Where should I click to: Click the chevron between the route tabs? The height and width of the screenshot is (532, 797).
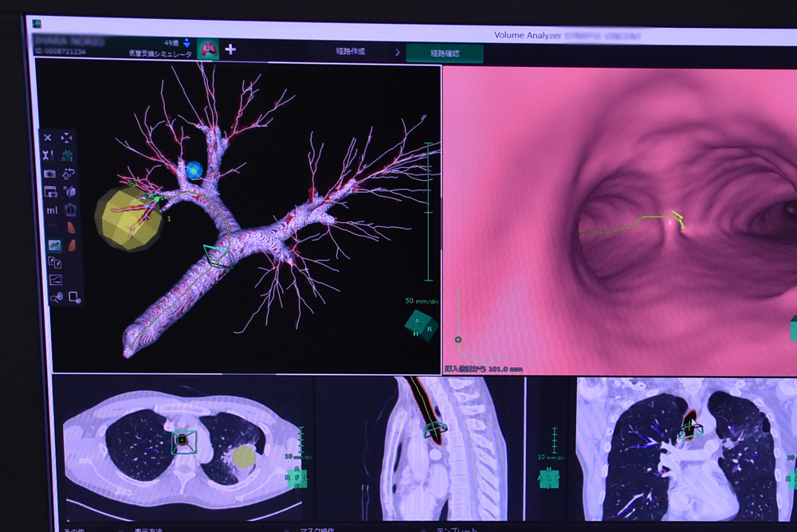(398, 53)
